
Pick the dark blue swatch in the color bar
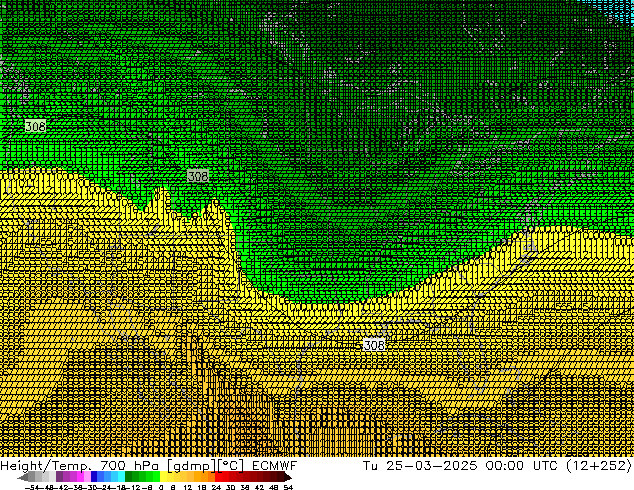click(94, 477)
